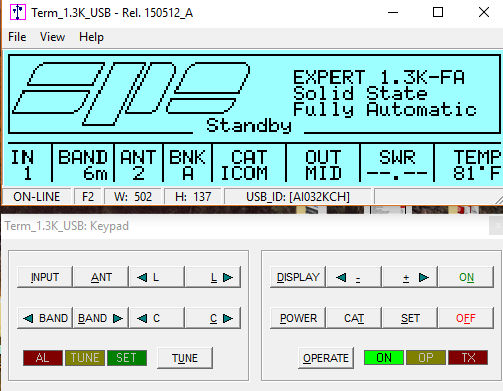Minimize the Term_1.3K_USB window
The image size is (503, 391).
(393, 13)
